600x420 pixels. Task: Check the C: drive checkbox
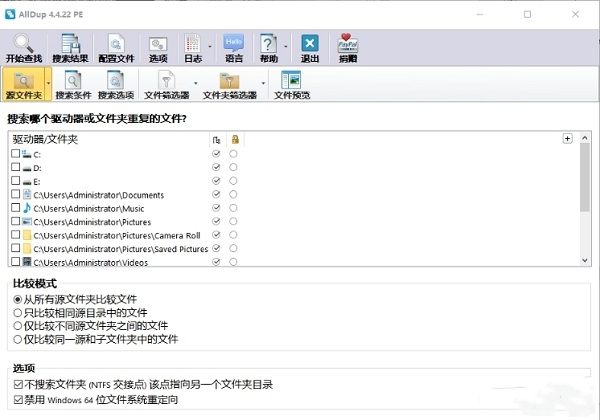click(16, 154)
